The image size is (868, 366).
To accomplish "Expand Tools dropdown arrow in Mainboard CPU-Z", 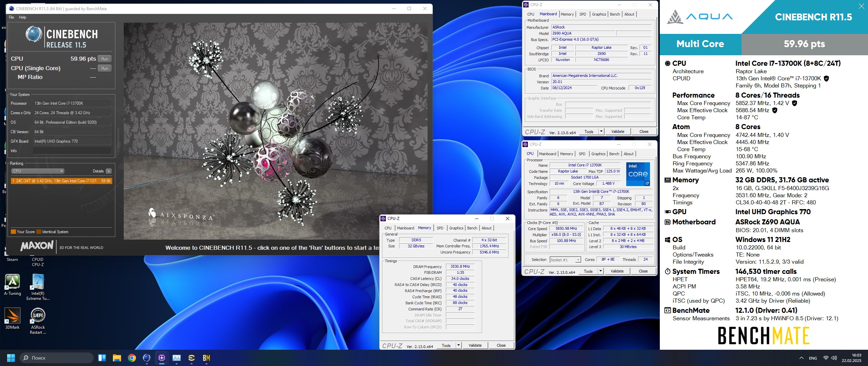I will [601, 132].
